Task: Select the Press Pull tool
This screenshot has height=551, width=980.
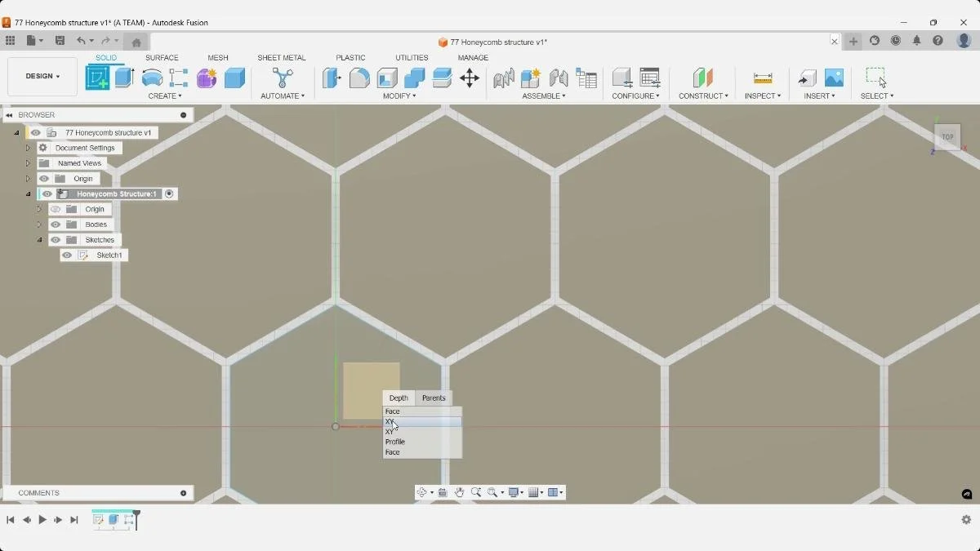Action: click(x=332, y=78)
